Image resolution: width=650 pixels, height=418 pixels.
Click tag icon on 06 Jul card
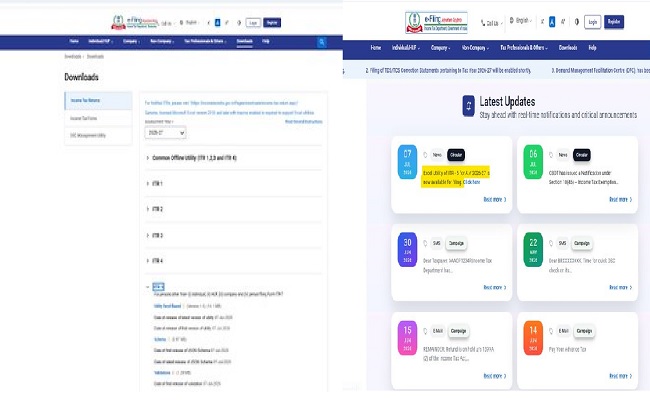click(551, 155)
